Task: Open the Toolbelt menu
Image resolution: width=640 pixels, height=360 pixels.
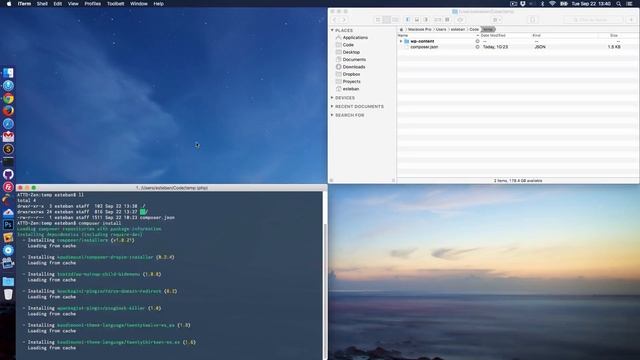Action: pos(116,4)
